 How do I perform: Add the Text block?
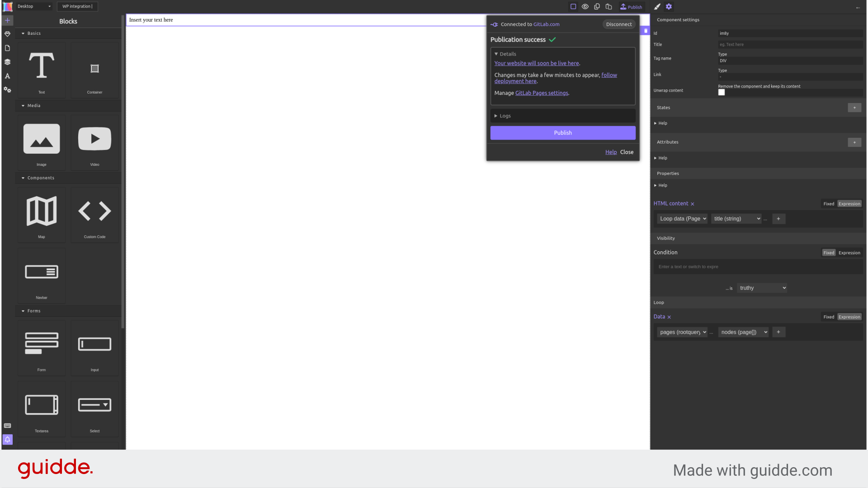coord(42,70)
